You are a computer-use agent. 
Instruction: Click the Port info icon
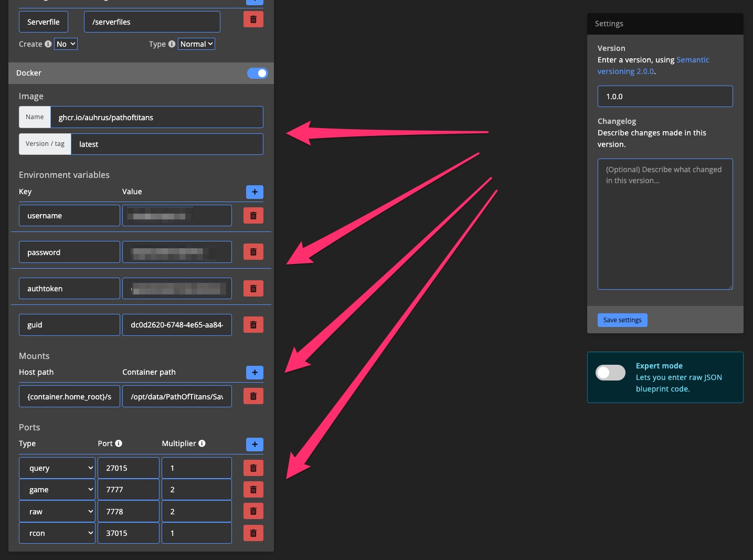[120, 443]
